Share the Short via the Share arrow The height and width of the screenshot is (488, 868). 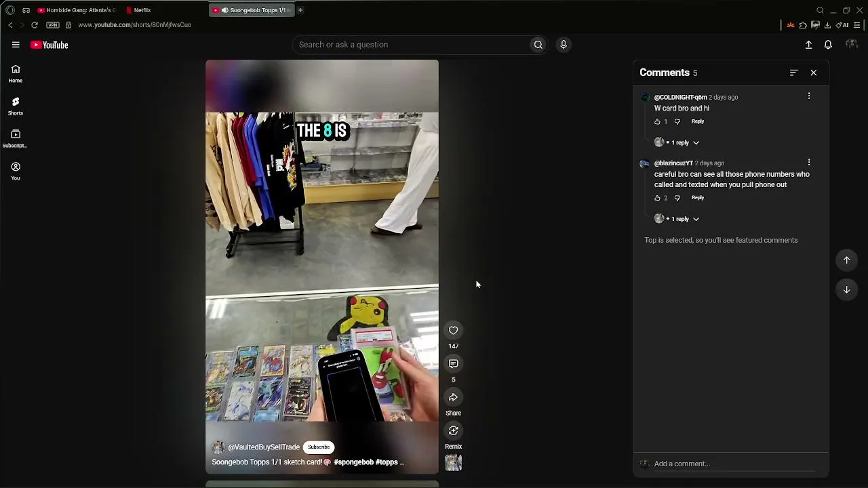[x=453, y=397]
